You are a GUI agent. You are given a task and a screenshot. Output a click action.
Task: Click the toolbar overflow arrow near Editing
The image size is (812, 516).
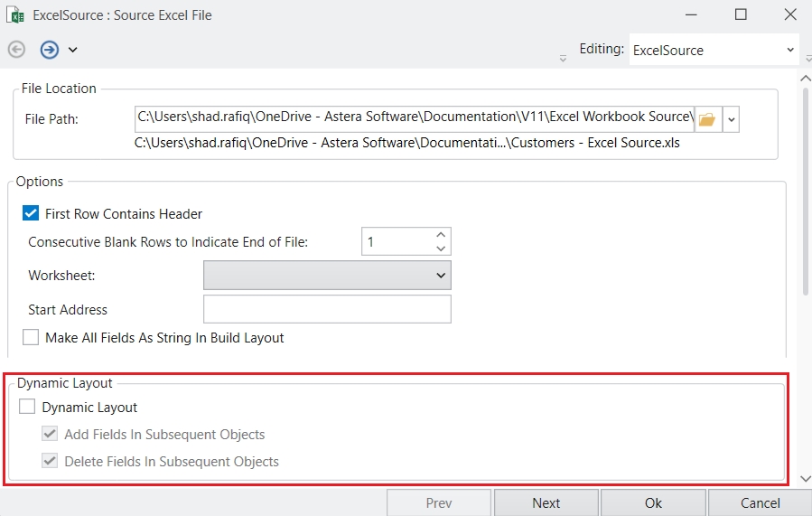[563, 59]
